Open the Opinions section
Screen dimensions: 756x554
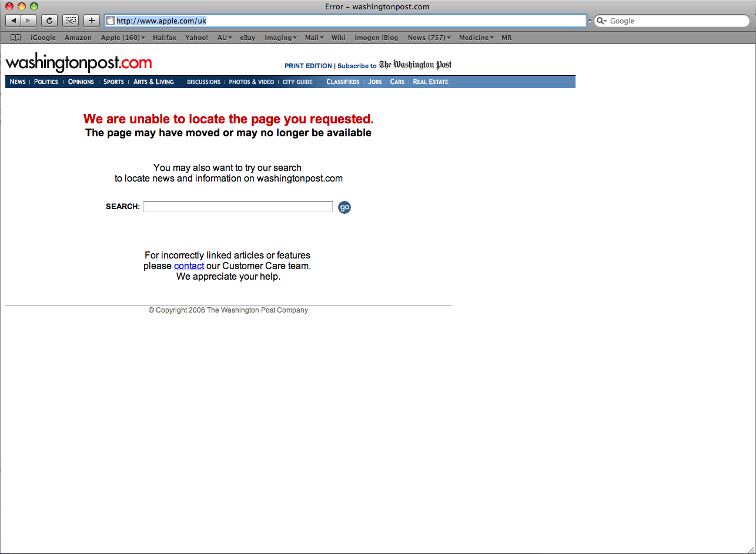(81, 82)
